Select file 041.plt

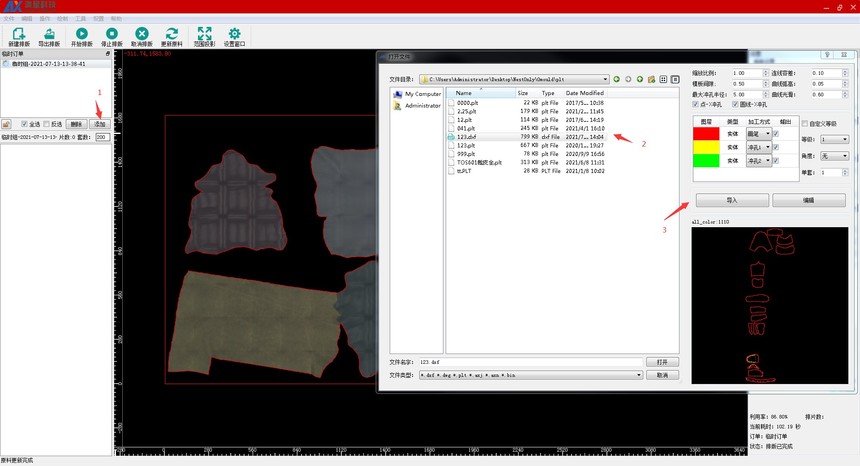466,128
